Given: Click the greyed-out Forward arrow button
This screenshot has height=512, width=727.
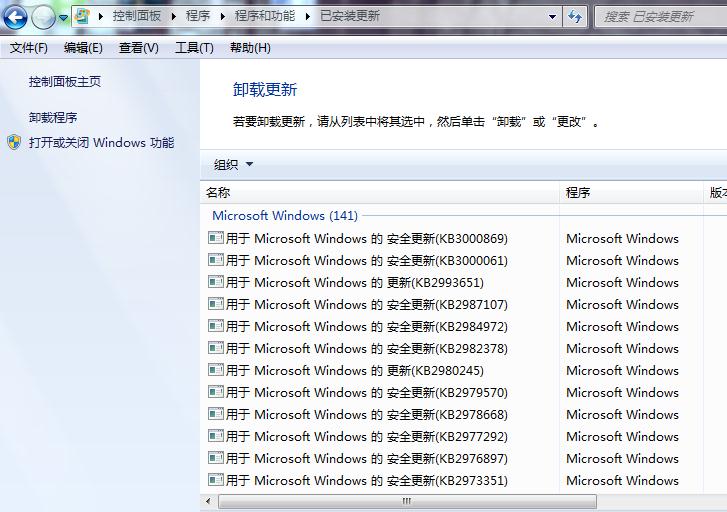Looking at the screenshot, I should pyautogui.click(x=43, y=17).
